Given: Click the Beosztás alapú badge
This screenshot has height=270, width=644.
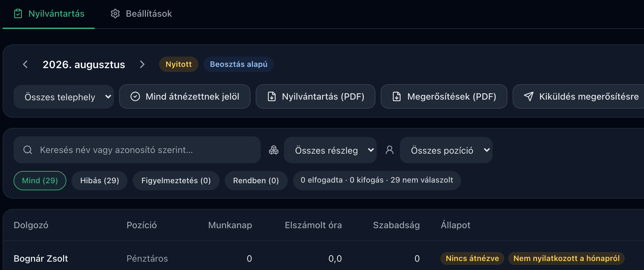Looking at the screenshot, I should tap(239, 64).
